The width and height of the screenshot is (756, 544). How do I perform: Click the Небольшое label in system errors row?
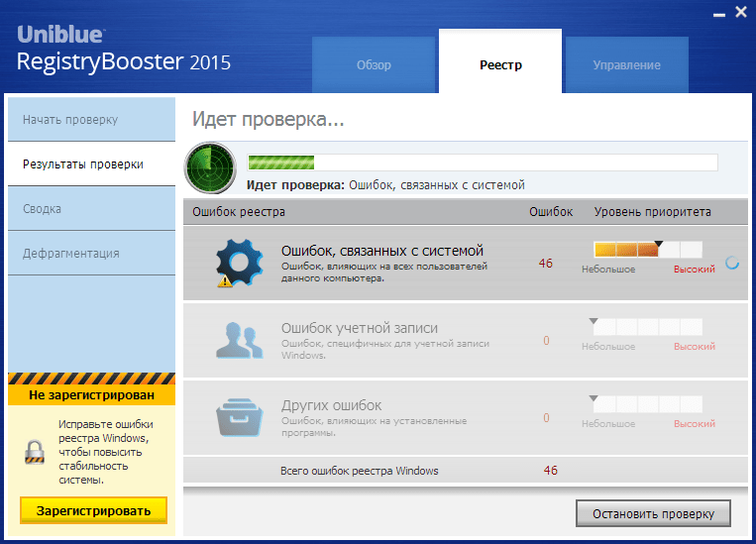click(x=608, y=270)
